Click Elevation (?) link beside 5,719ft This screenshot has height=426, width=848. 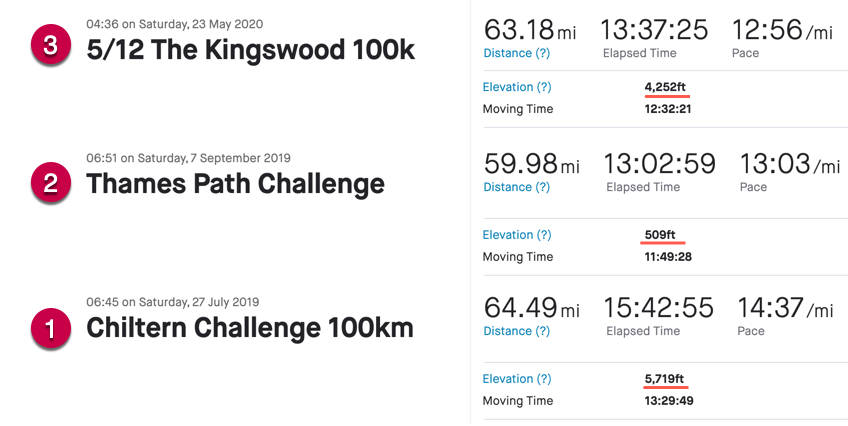[517, 379]
